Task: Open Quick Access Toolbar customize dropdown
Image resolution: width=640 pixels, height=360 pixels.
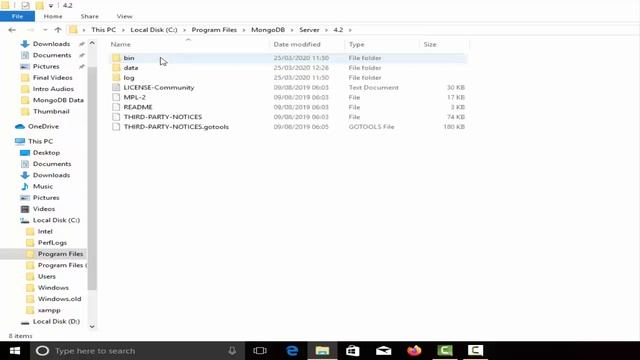Action: pos(51,5)
